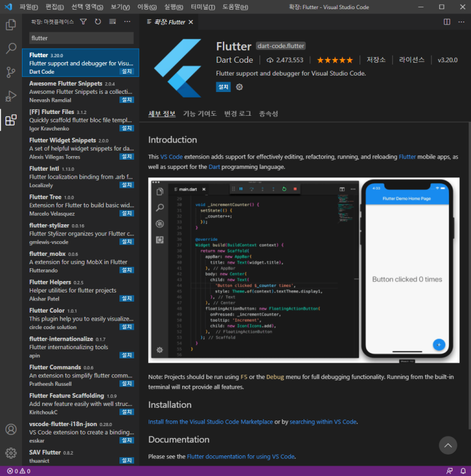Screen dimensions: 471x476
Task: Open the Source Control view
Action: (11, 73)
